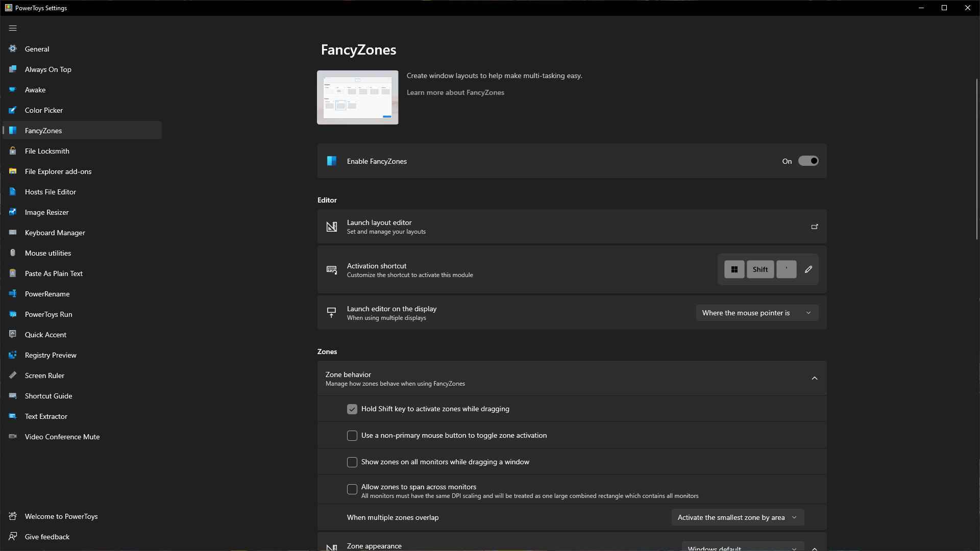Click the Quick Accent icon
Image resolution: width=980 pixels, height=551 pixels.
tap(13, 334)
